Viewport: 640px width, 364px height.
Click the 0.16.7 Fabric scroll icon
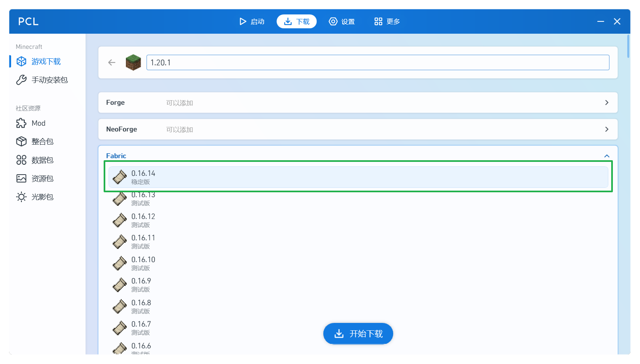pos(120,328)
